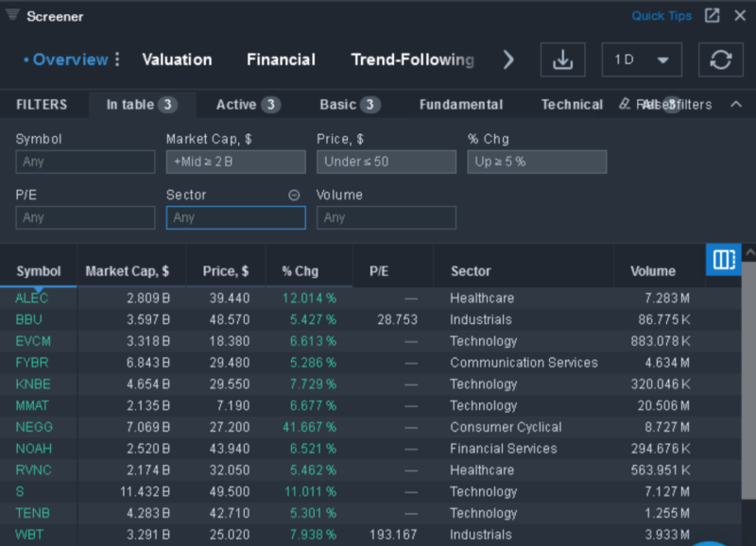Open the 1D timeframe dropdown
This screenshot has height=546, width=756.
(x=642, y=60)
